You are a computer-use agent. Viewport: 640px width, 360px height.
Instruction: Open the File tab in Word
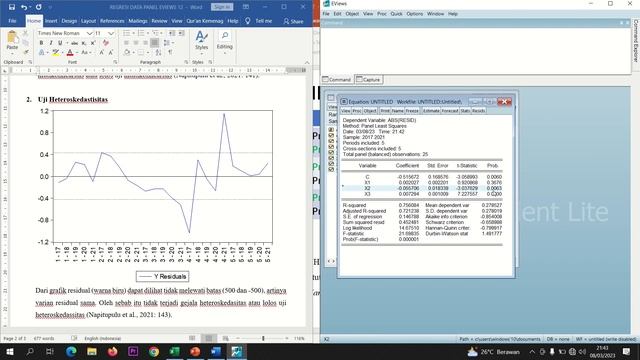(x=12, y=21)
